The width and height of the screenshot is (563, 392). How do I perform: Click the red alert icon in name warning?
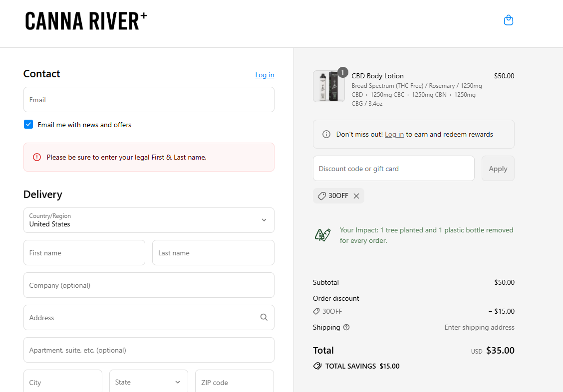pyautogui.click(x=37, y=157)
